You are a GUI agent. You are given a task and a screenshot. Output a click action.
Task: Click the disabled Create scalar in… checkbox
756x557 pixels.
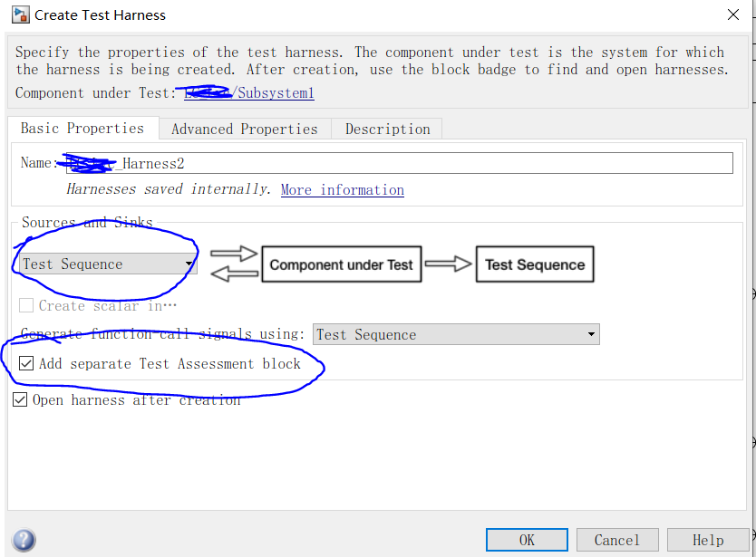coord(26,305)
